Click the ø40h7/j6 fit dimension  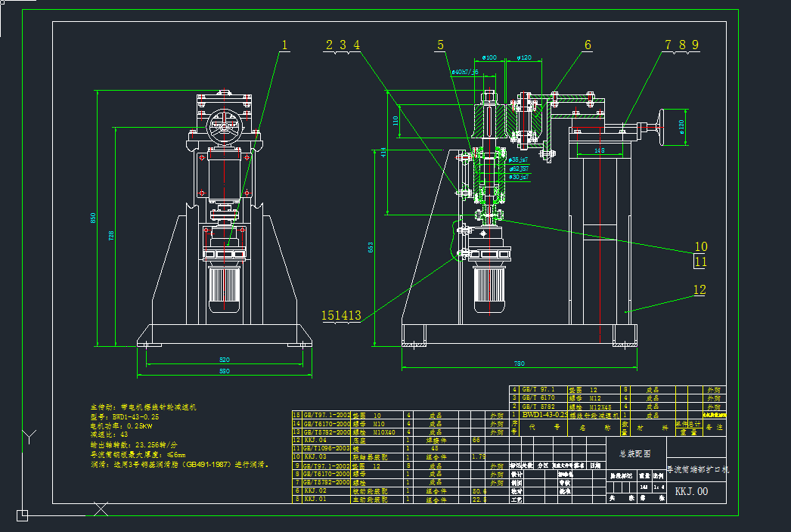(465, 72)
